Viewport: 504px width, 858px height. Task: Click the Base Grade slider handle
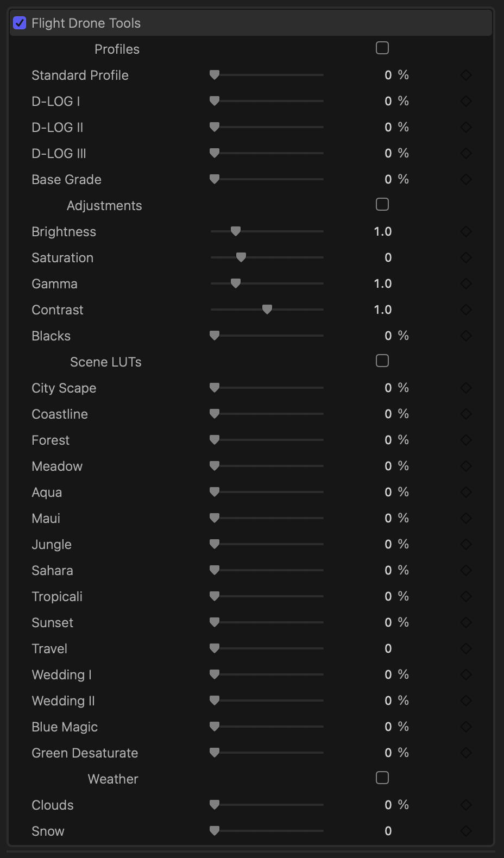[215, 179]
